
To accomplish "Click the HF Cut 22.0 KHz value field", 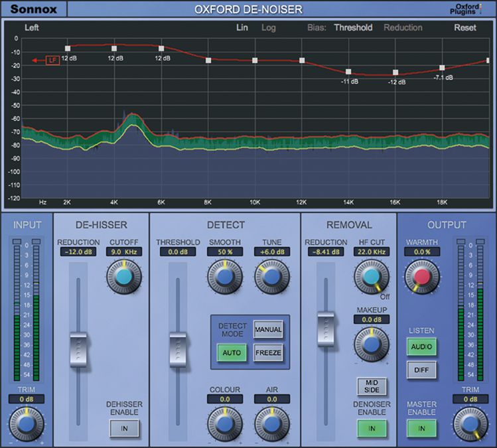I will [x=372, y=252].
